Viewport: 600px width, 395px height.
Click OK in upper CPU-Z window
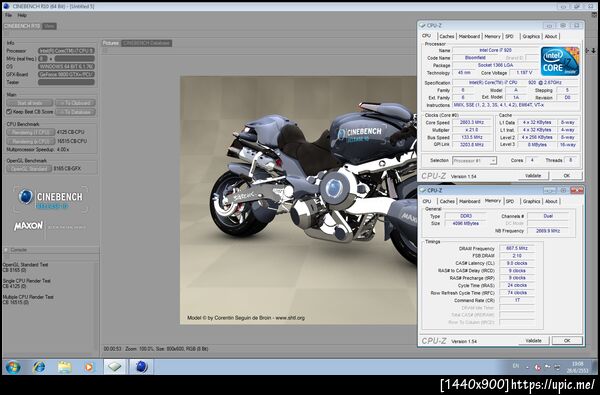pyautogui.click(x=567, y=176)
